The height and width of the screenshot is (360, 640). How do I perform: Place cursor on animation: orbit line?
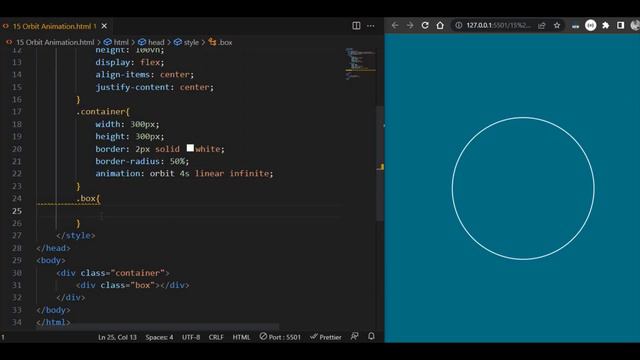[184, 173]
